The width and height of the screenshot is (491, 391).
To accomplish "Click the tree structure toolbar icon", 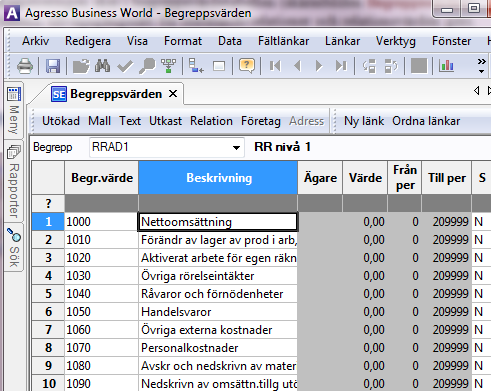I will point(169,66).
